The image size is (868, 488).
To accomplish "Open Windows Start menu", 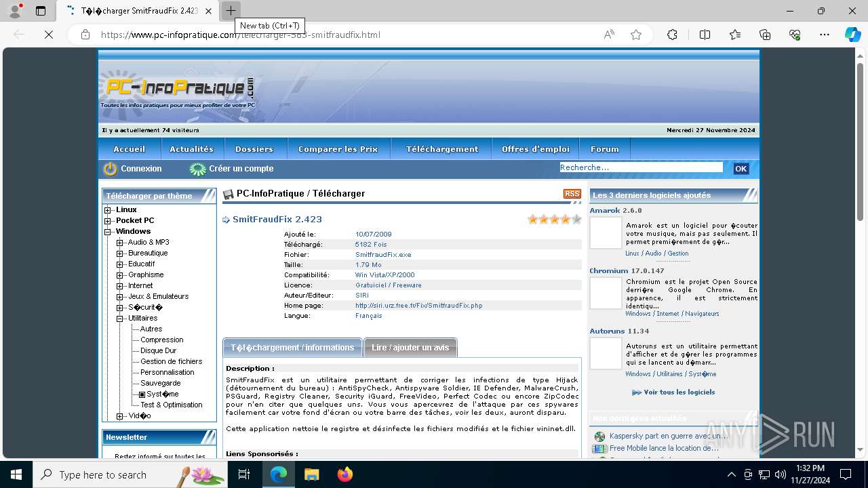I will [16, 474].
